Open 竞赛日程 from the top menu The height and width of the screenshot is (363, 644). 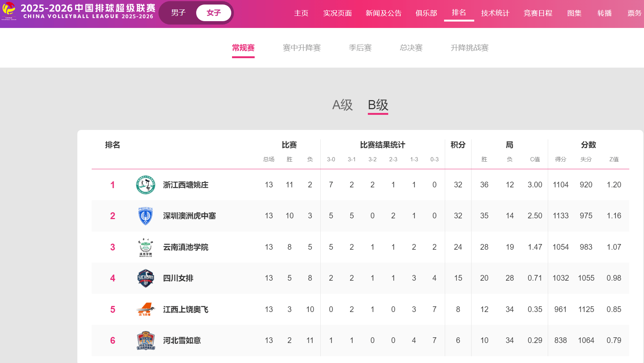(x=538, y=13)
